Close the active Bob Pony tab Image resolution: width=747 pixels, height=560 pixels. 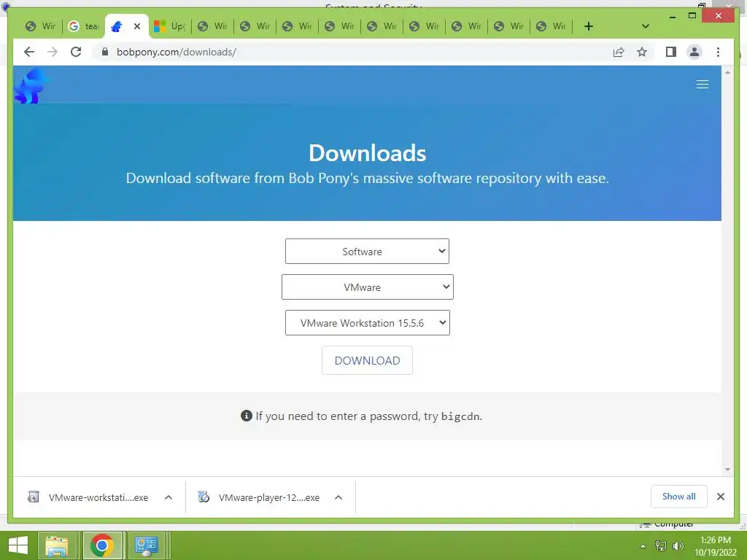[x=137, y=26]
